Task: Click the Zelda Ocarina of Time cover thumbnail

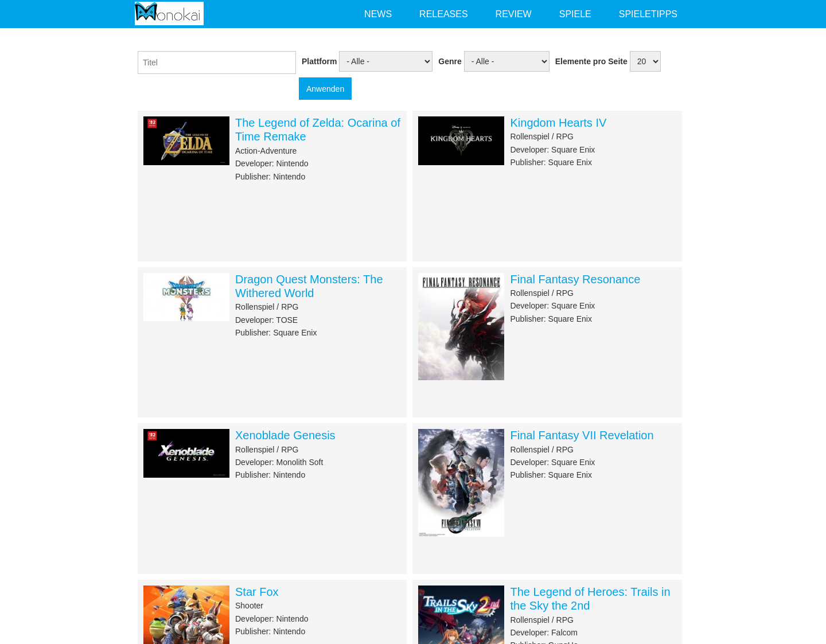Action: coord(186,140)
